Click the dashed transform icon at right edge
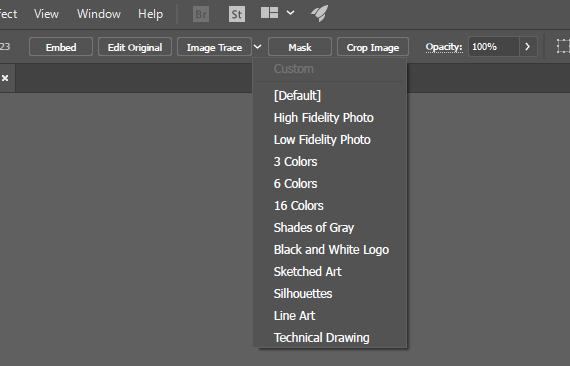 click(563, 47)
